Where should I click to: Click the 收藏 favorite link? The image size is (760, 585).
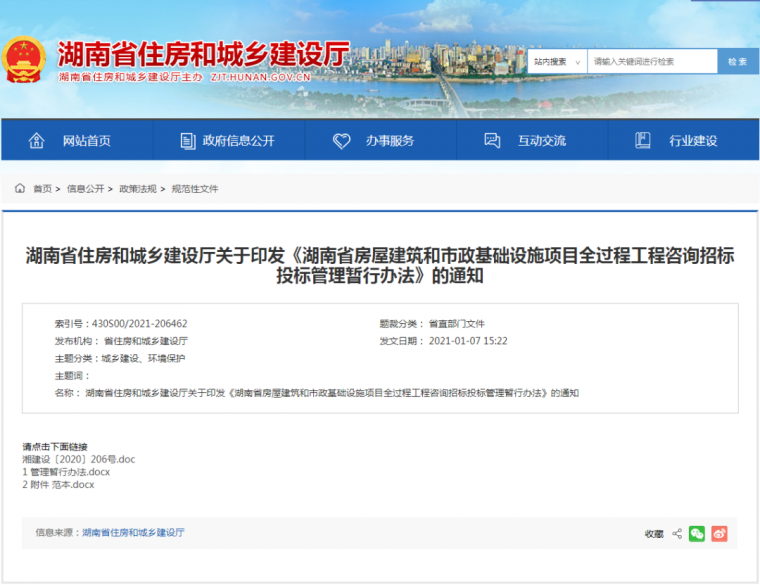click(654, 534)
